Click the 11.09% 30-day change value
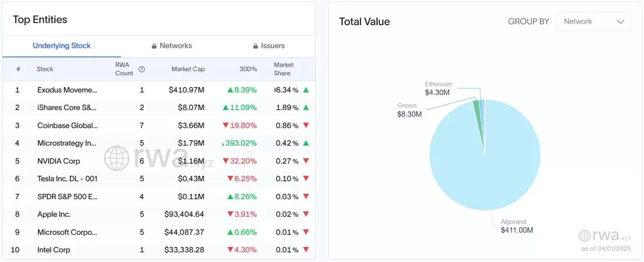This screenshot has width=644, height=262. coord(243,107)
